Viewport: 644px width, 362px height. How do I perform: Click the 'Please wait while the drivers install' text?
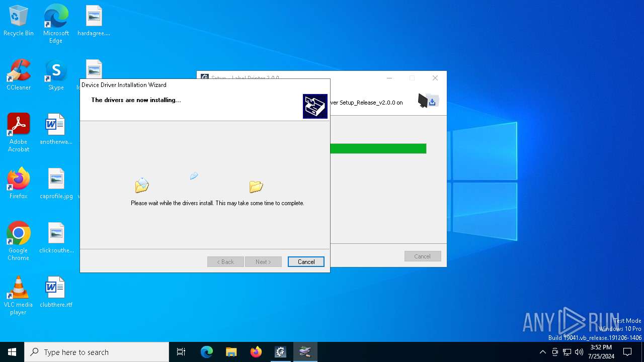[217, 203]
